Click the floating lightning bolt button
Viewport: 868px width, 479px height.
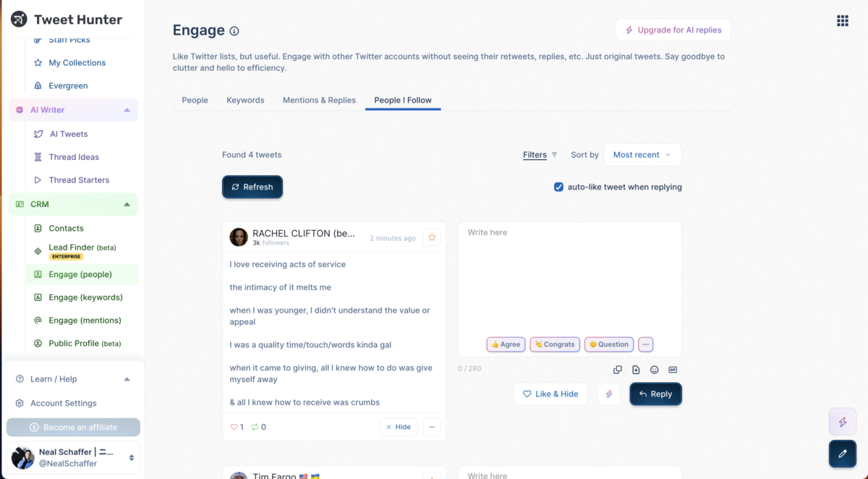point(843,422)
